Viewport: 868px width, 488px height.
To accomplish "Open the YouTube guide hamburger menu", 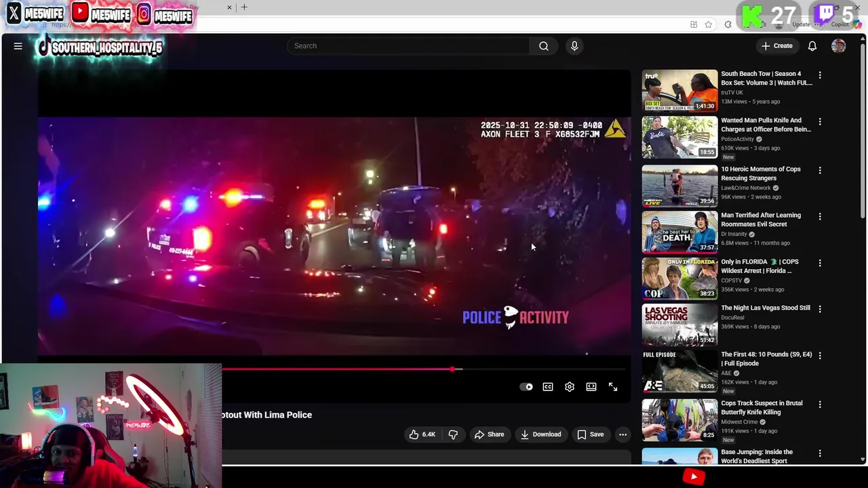I will [x=18, y=46].
